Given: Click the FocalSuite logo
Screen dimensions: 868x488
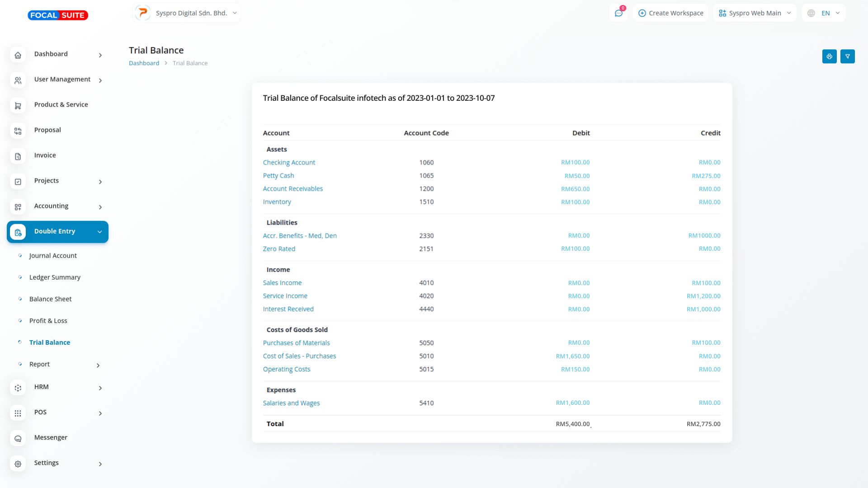Looking at the screenshot, I should (58, 15).
